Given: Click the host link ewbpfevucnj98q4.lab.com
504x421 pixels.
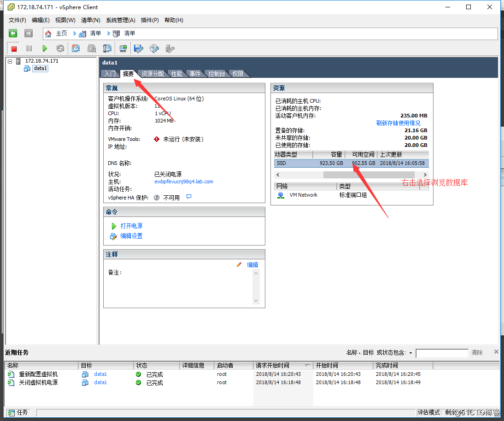Looking at the screenshot, I should pyautogui.click(x=183, y=181).
